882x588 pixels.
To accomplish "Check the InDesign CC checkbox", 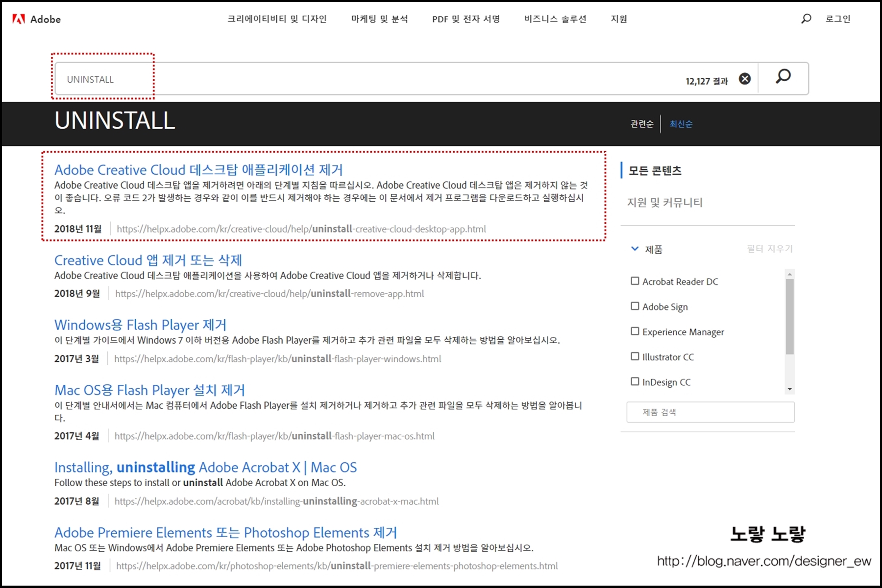I will click(635, 381).
